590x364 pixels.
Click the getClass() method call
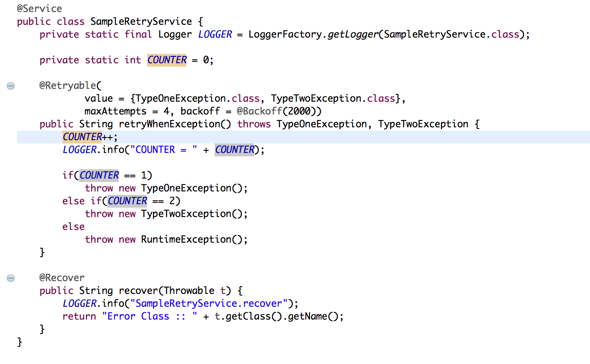tap(254, 316)
